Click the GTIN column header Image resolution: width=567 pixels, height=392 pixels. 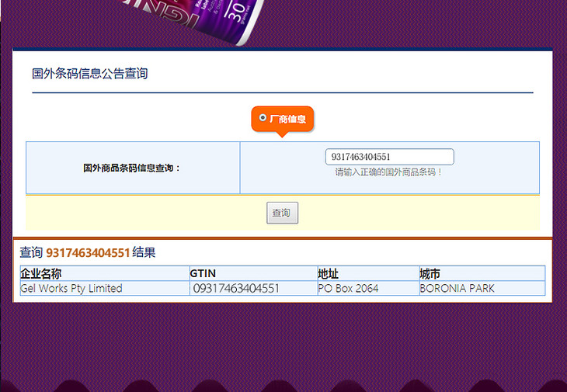pyautogui.click(x=253, y=273)
